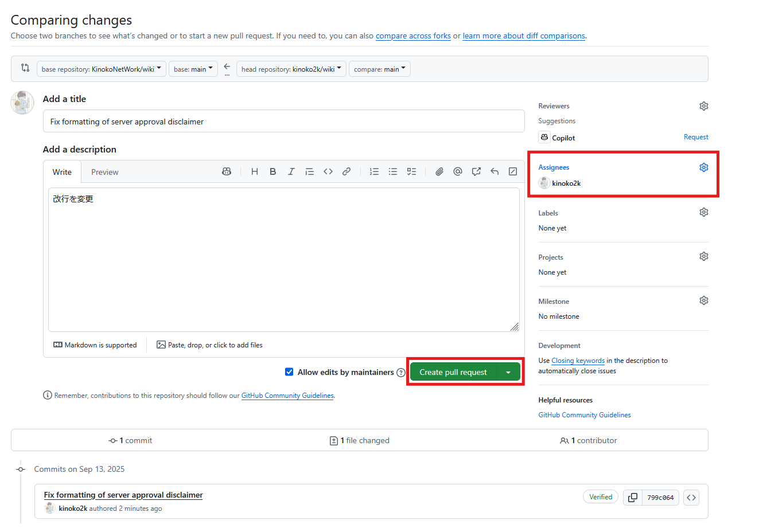Request Copilot as a reviewer
The width and height of the screenshot is (763, 532).
point(695,137)
